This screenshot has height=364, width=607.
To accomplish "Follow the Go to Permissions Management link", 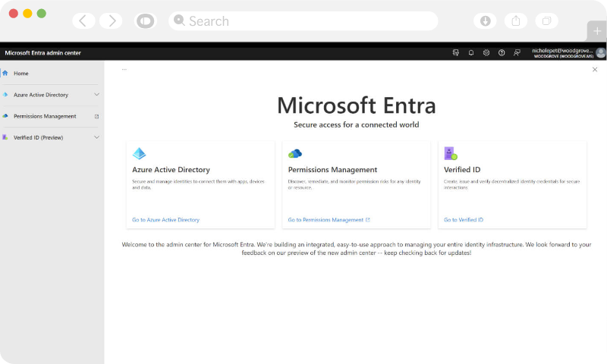I will [326, 220].
